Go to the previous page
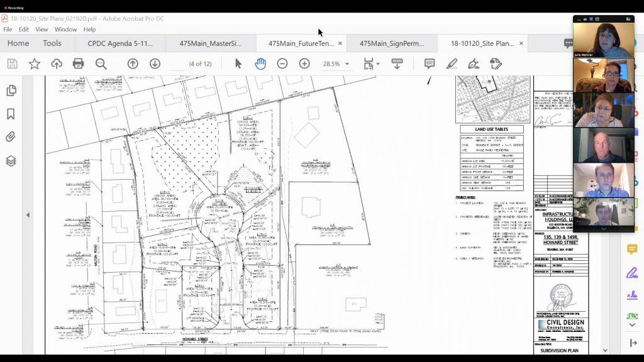 coord(133,63)
